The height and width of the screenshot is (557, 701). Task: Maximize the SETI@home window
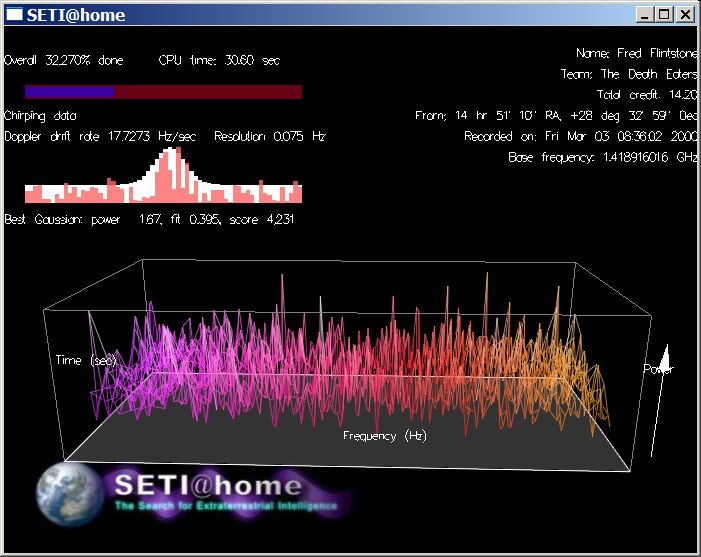(x=664, y=14)
